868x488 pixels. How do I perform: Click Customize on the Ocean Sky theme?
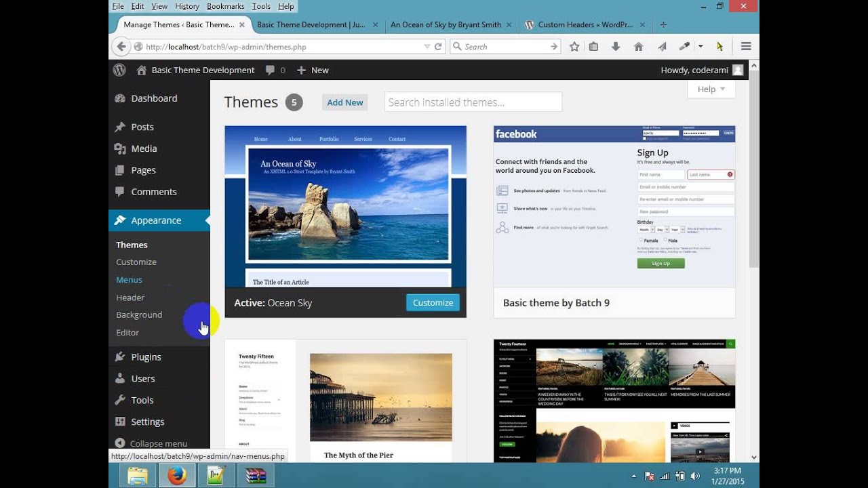(433, 302)
